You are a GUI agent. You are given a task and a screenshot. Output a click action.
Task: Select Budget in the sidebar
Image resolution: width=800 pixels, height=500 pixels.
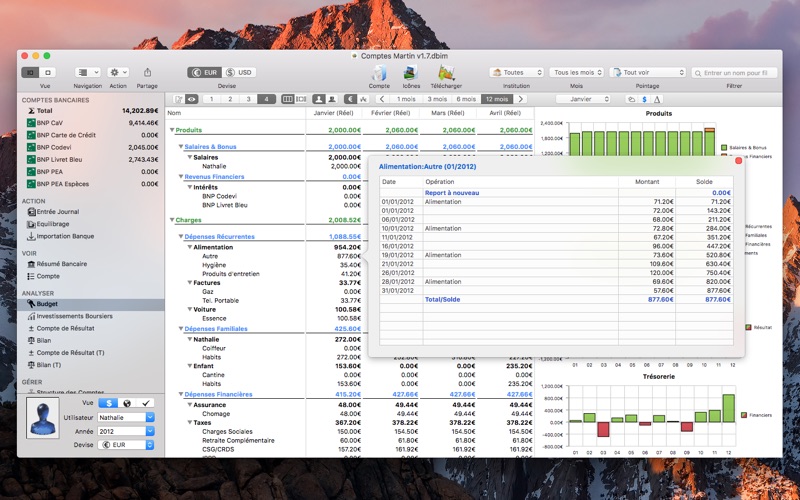[91, 304]
